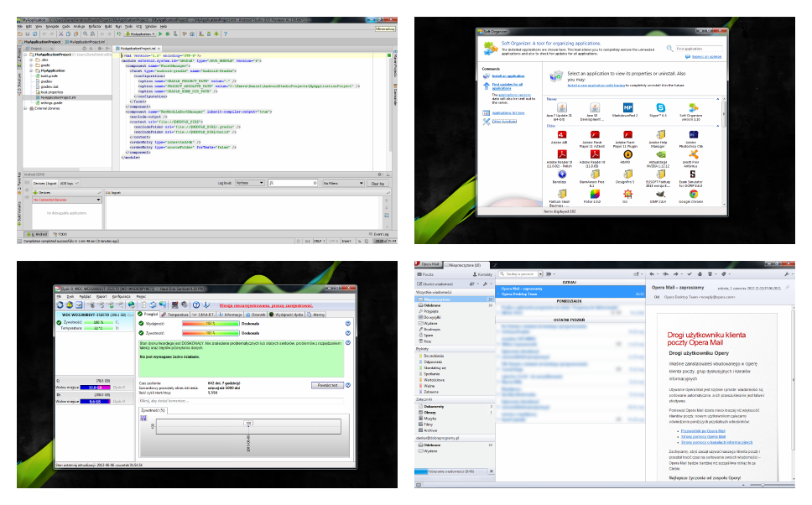Click the blue Help question mark in Android Studio

(225, 34)
